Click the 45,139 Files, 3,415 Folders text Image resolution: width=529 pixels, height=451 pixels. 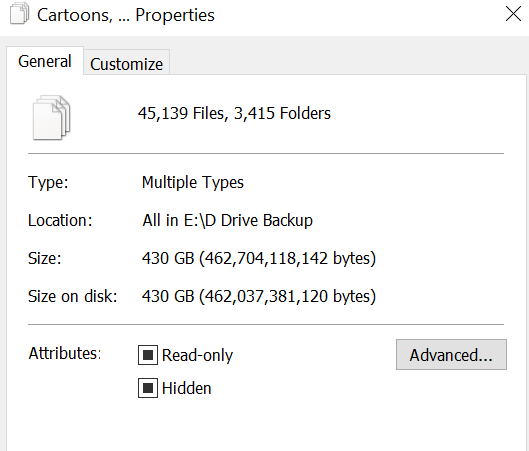(234, 113)
